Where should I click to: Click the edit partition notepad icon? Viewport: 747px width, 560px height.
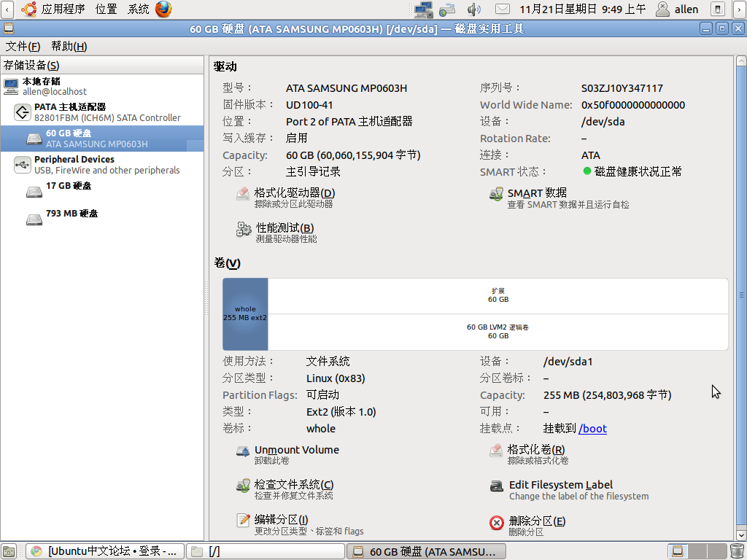pos(243,521)
